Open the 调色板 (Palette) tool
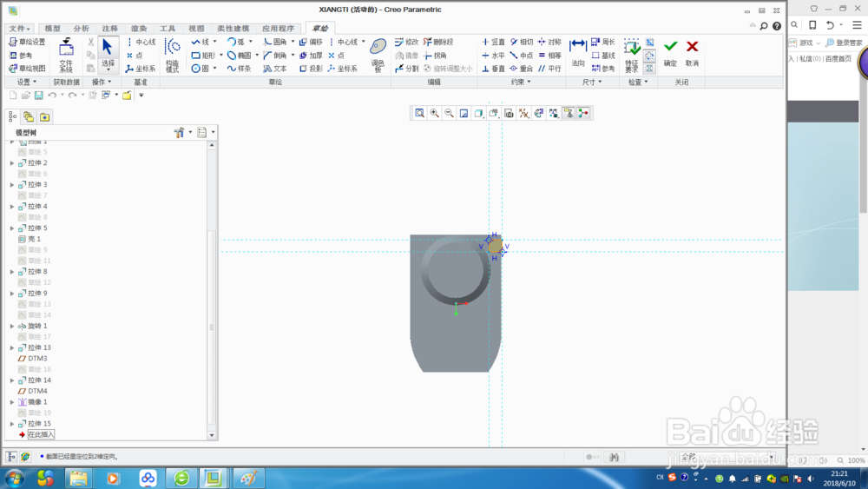The width and height of the screenshot is (868, 489). 378,56
